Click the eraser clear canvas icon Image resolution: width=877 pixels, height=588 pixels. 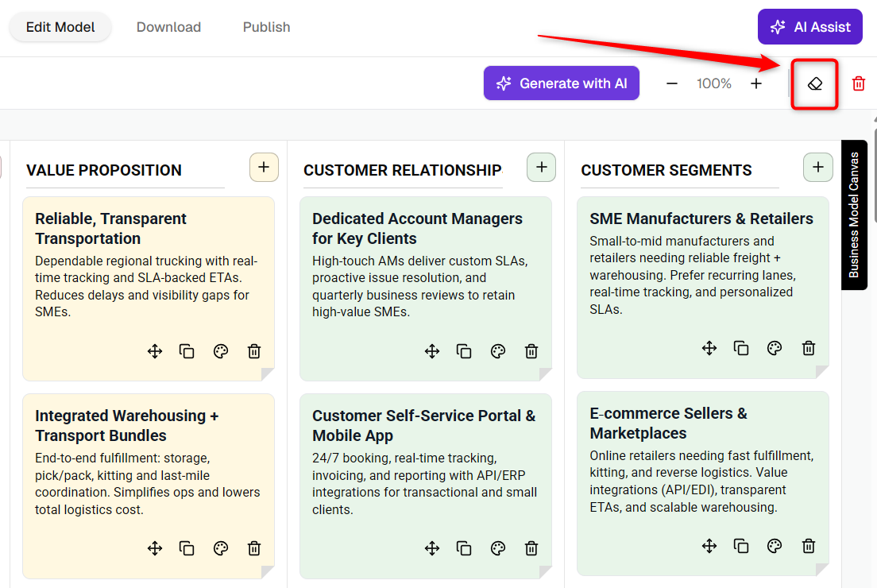pos(815,84)
